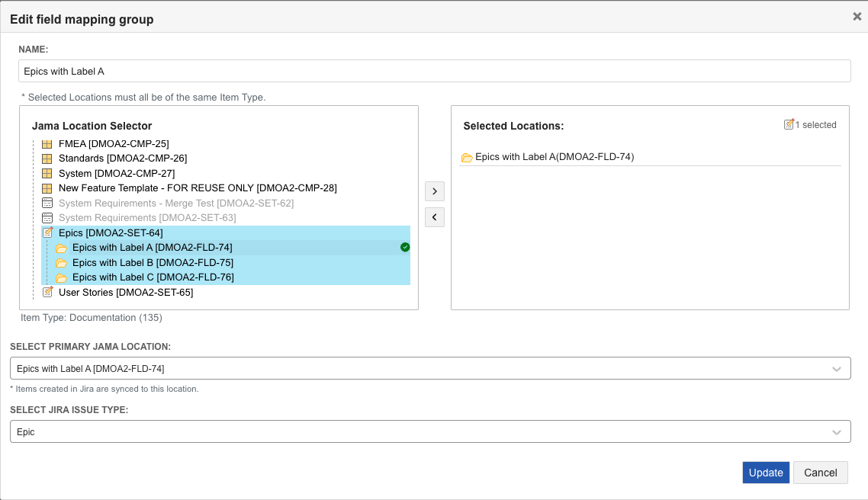Viewport: 868px width, 500px height.
Task: Click the folder icon for Epics with Label B
Action: point(61,262)
